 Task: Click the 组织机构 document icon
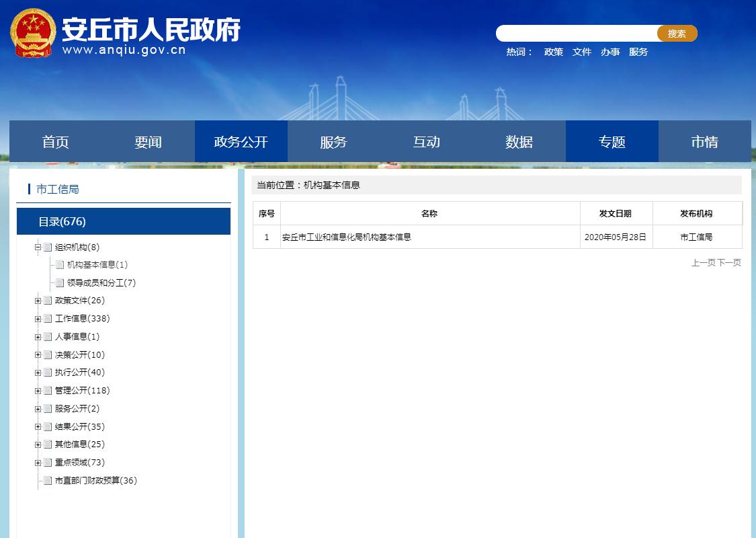[48, 247]
